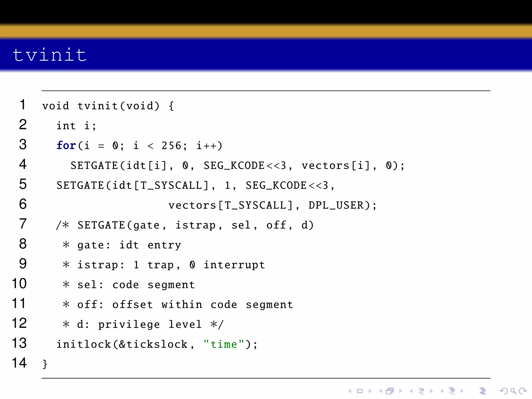
Task: Click line 'void tvinit(void) {'
Action: 108,106
